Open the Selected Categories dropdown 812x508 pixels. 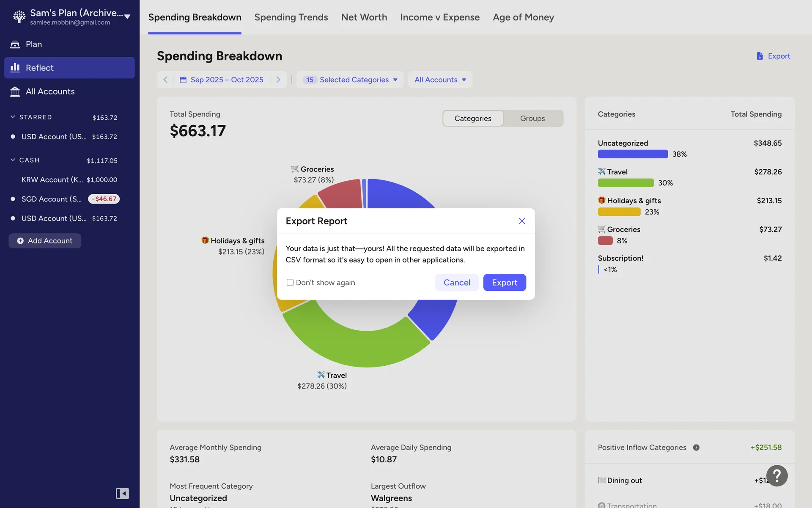350,80
